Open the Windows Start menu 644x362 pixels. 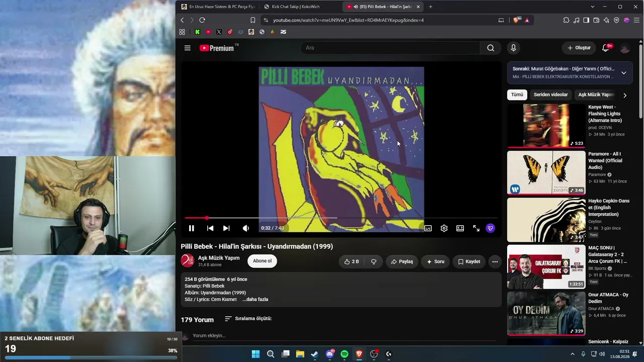pyautogui.click(x=256, y=354)
